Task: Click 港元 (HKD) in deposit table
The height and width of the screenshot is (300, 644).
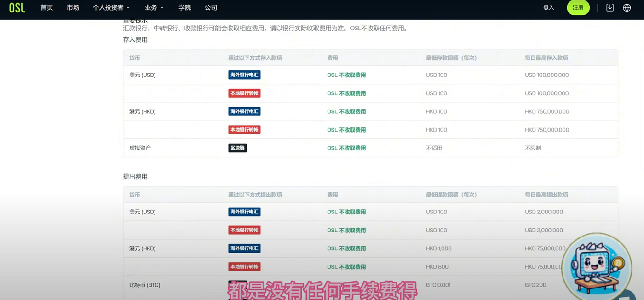Action: 143,112
